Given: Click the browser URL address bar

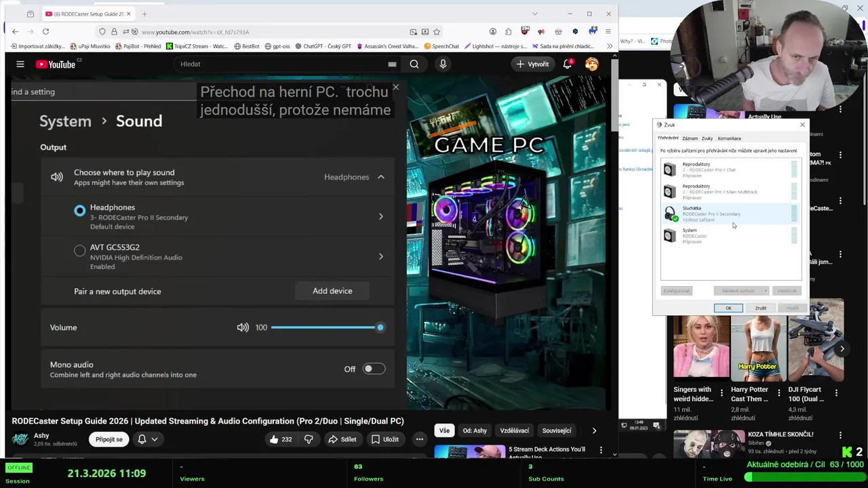Looking at the screenshot, I should (x=271, y=32).
